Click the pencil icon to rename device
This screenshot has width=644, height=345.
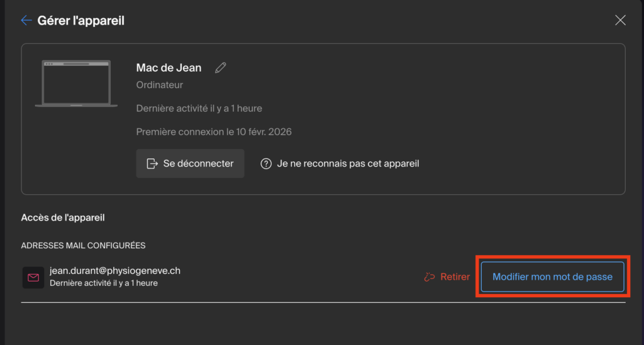click(x=220, y=68)
